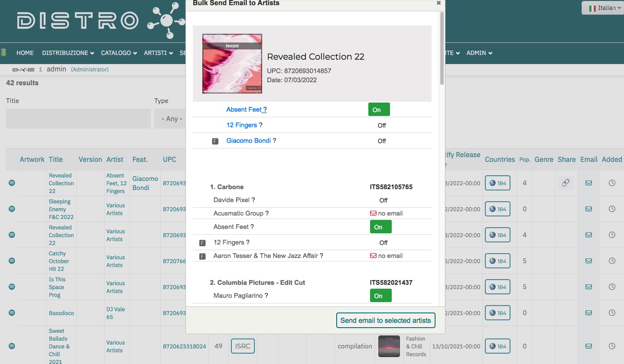Click email envelope icon in Sweet Ballads row
The image size is (624, 364).
[x=588, y=346]
